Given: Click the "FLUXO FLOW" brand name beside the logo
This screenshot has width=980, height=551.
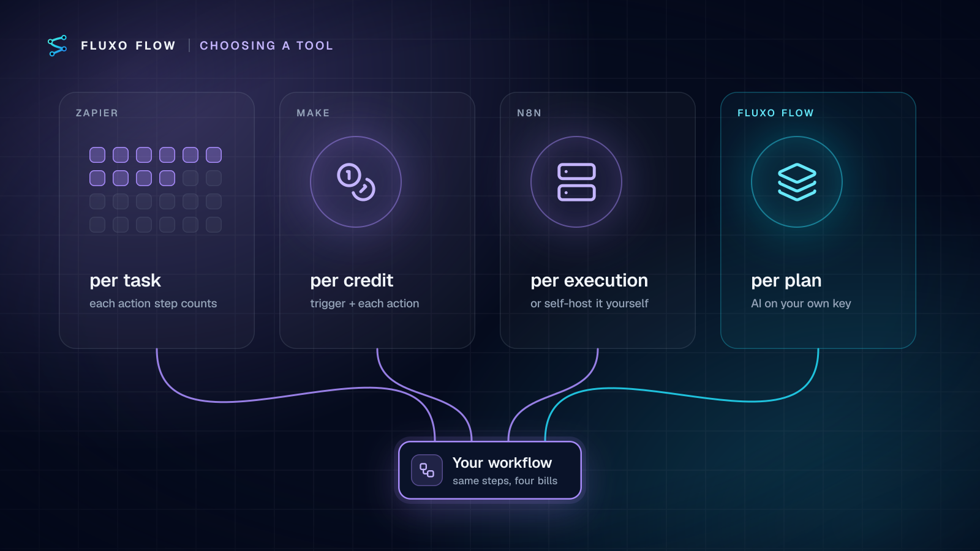Looking at the screenshot, I should pos(129,46).
